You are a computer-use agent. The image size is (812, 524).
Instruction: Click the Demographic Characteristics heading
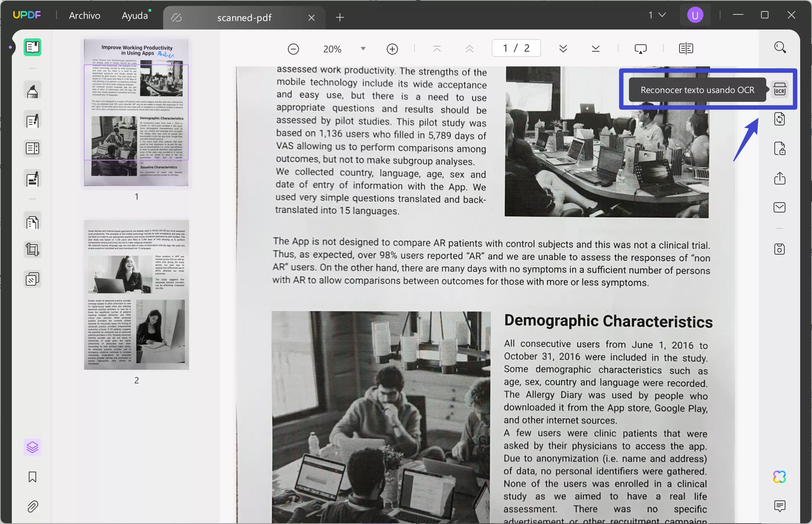coord(609,321)
